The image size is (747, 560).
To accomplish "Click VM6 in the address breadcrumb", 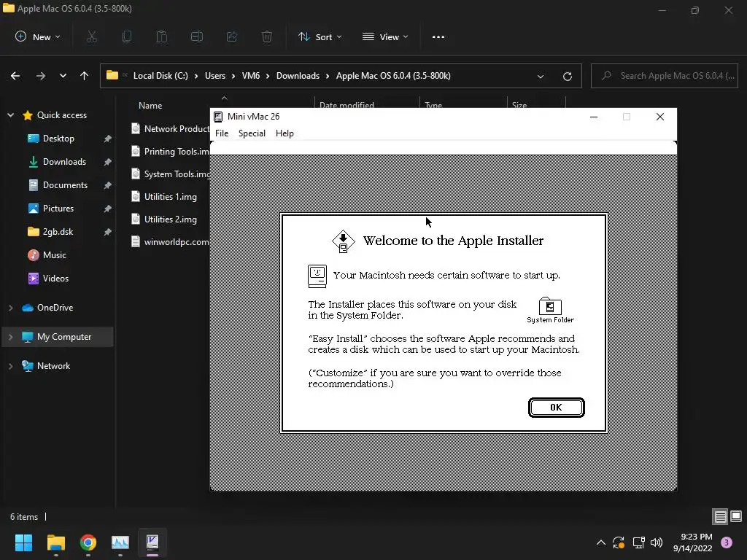I will tap(251, 76).
